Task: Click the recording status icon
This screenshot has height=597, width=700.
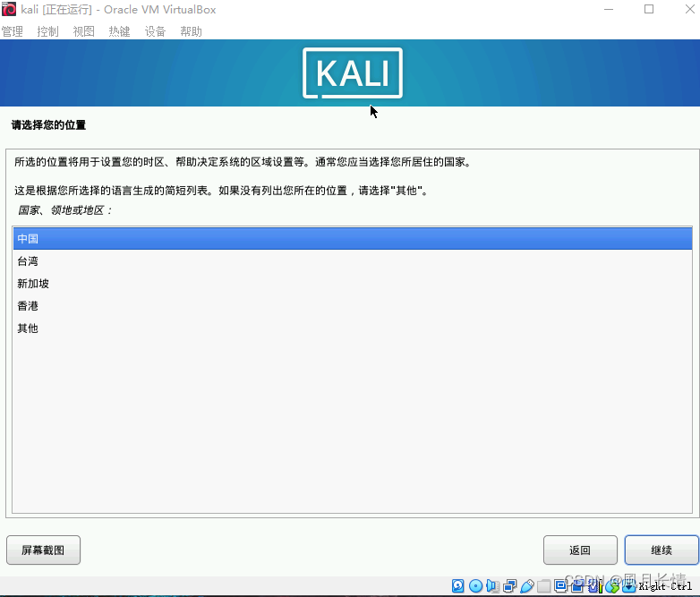Action: pyautogui.click(x=577, y=586)
